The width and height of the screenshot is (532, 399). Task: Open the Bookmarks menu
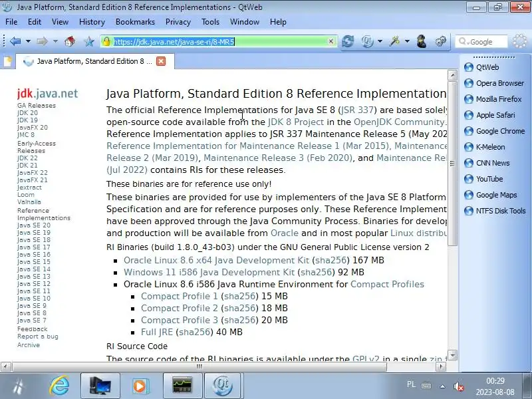click(135, 22)
